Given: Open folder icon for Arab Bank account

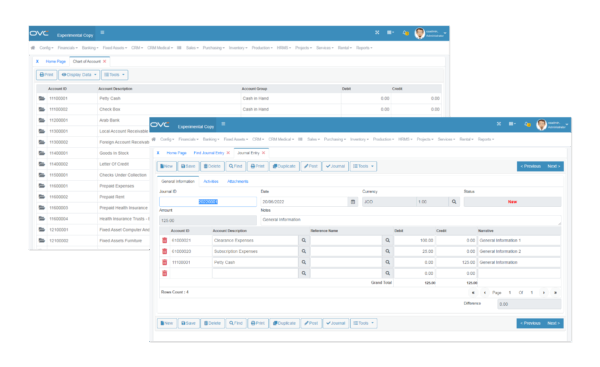Looking at the screenshot, I should click(x=42, y=120).
